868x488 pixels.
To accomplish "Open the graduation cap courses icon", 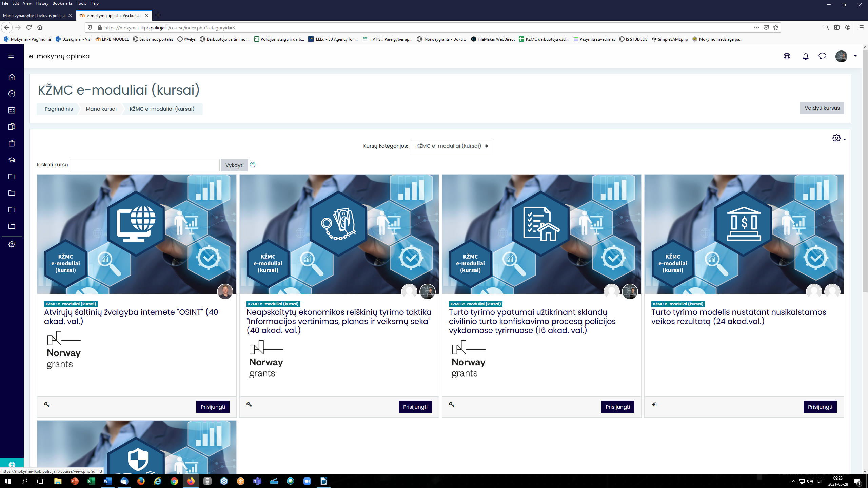I will [12, 160].
